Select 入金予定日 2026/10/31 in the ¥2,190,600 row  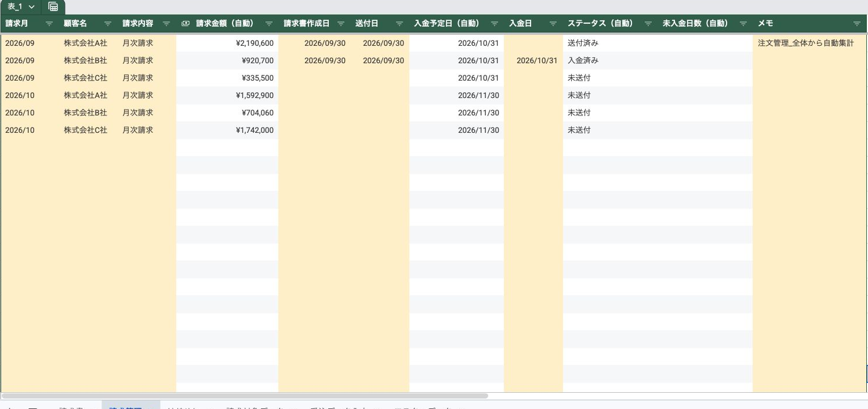457,43
